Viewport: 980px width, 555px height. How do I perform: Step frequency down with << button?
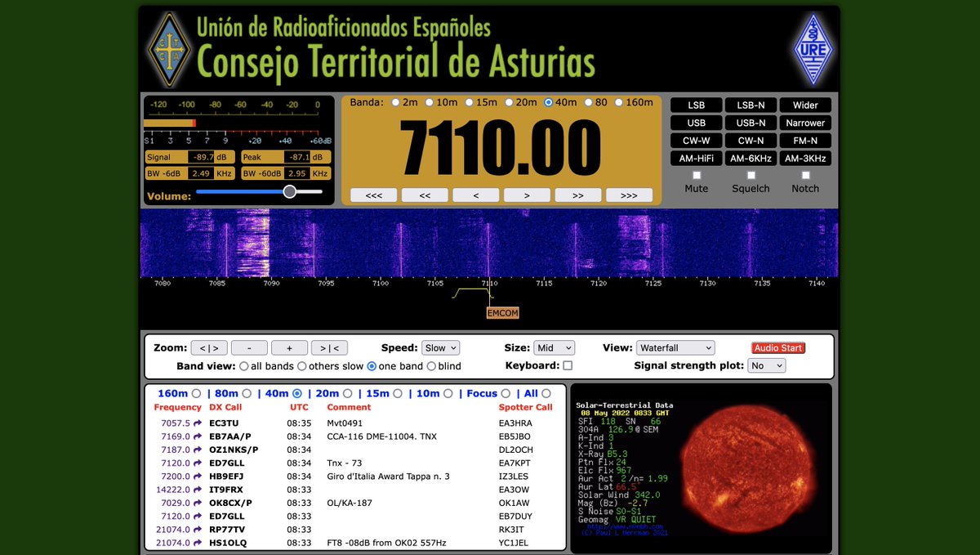tap(425, 195)
